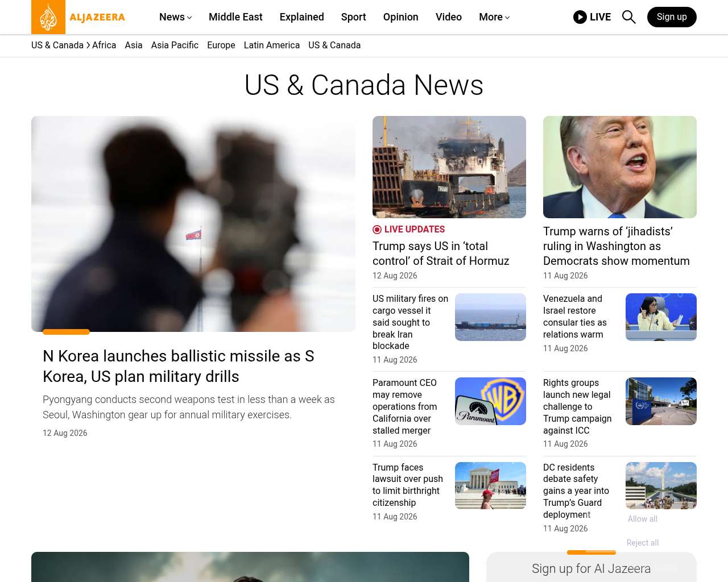The width and height of the screenshot is (728, 582).
Task: Click the Sign up button
Action: [x=672, y=17]
